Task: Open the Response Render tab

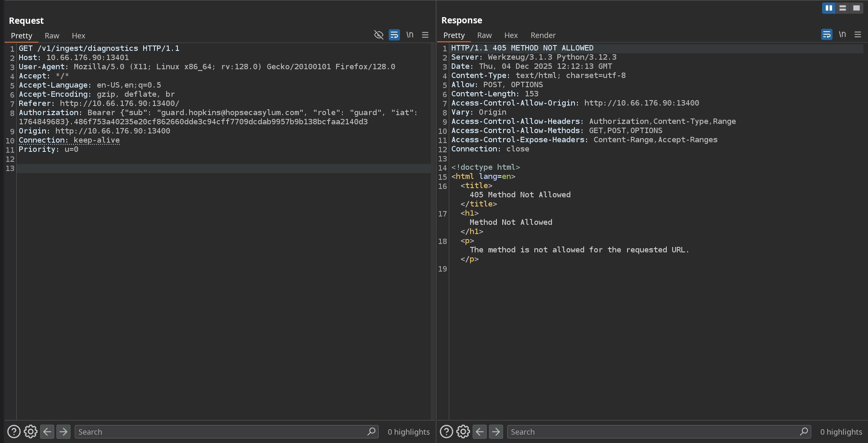Action: point(543,35)
